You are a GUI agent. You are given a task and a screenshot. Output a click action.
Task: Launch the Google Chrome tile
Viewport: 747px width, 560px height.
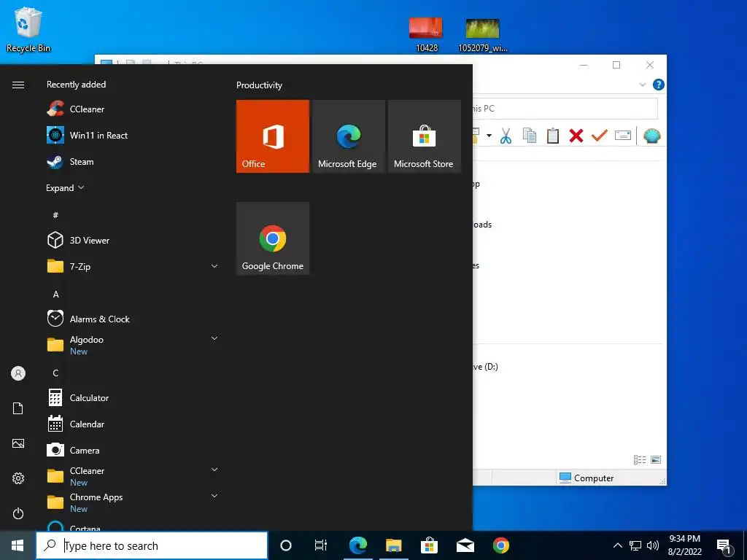pyautogui.click(x=273, y=238)
